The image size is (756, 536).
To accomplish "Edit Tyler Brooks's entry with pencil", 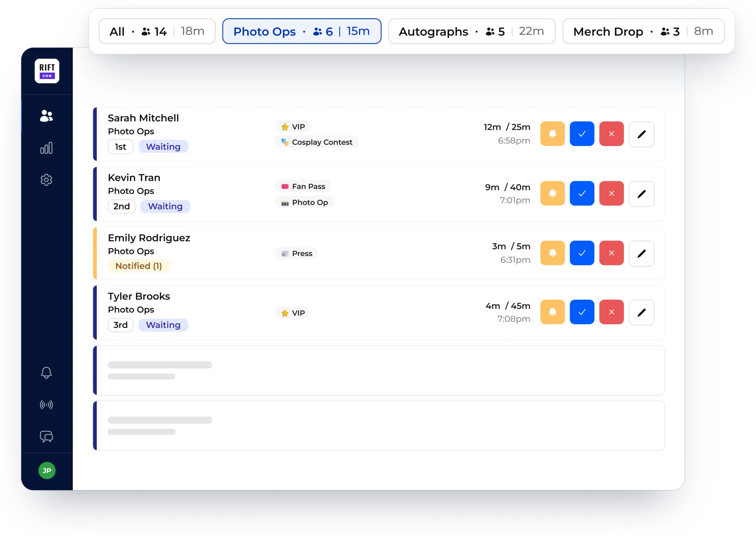I will [641, 312].
